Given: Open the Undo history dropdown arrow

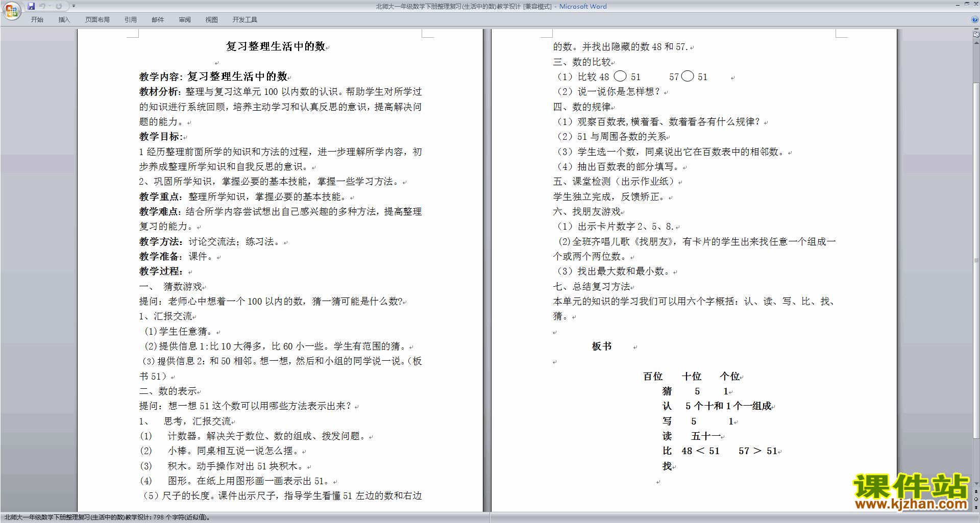Looking at the screenshot, I should [x=50, y=6].
